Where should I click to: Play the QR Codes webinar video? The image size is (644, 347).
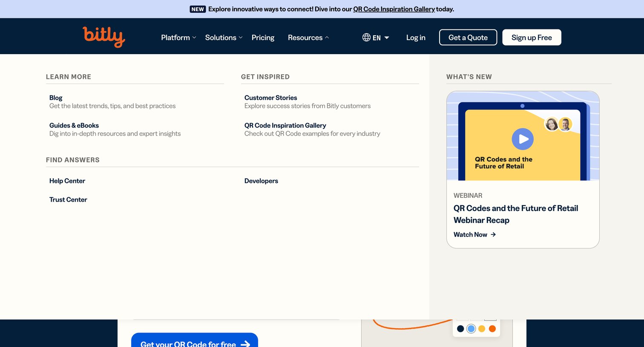tap(523, 139)
